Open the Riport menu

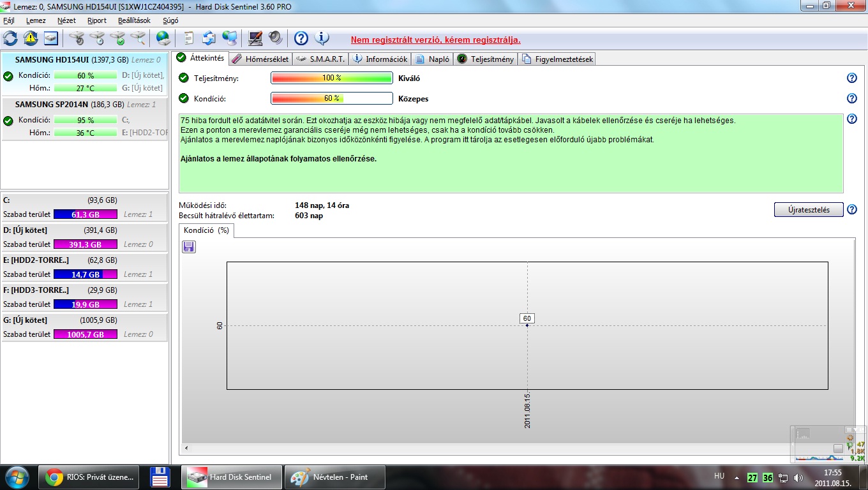click(x=97, y=20)
